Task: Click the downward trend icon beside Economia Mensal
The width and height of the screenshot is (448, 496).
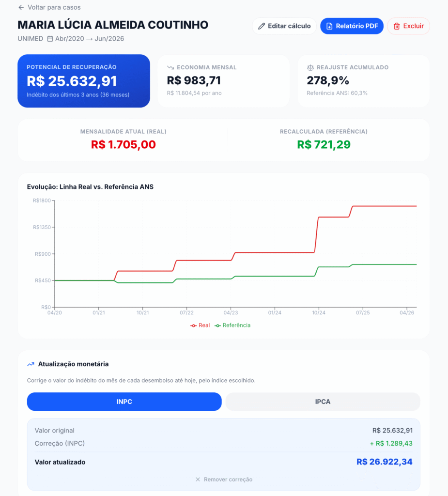Action: click(x=170, y=67)
